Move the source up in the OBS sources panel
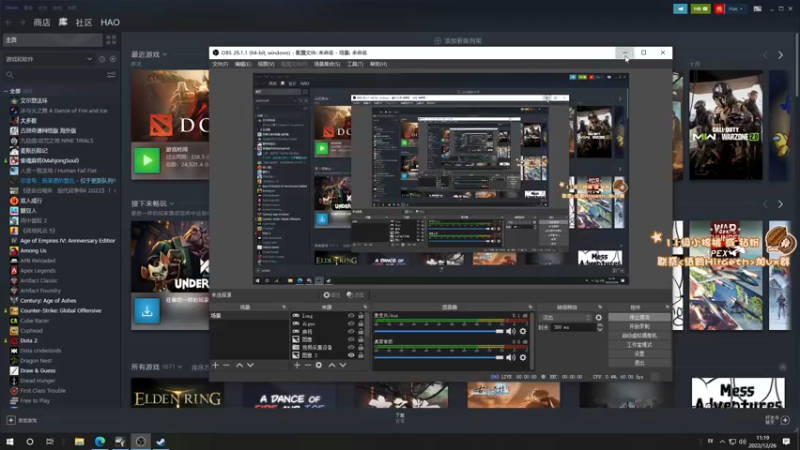Image resolution: width=800 pixels, height=450 pixels. [x=332, y=365]
